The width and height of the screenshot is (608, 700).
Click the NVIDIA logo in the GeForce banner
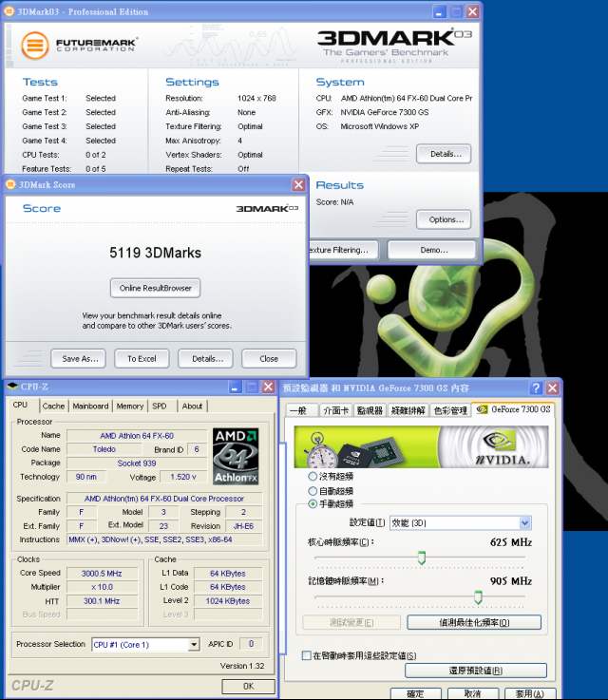pos(503,447)
